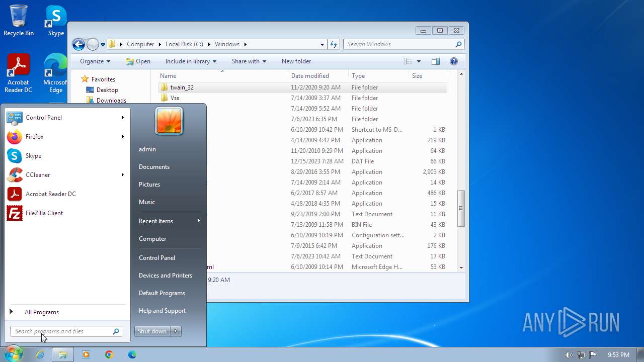Viewport: 644px width, 362px height.
Task: Sort by Size column header
Action: point(428,76)
